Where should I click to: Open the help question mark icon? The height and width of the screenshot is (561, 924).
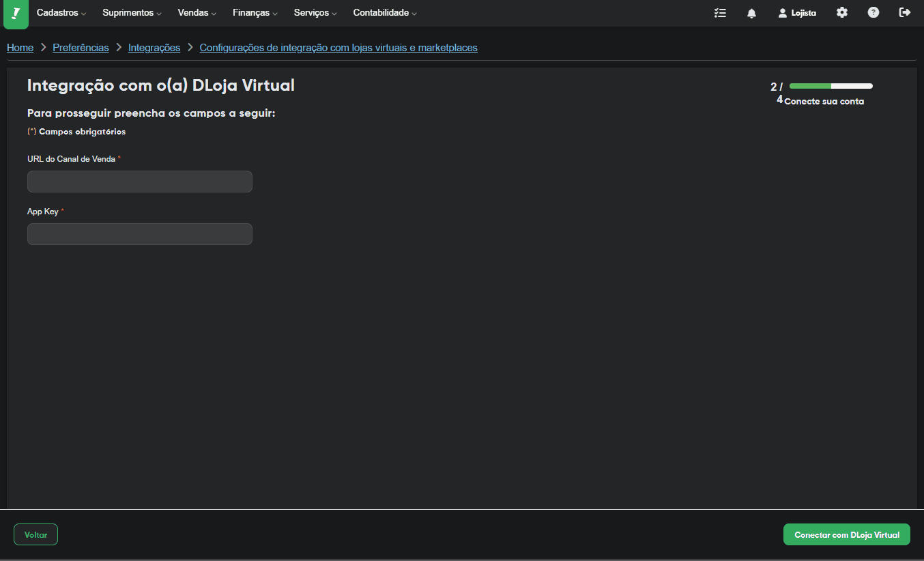coord(874,12)
